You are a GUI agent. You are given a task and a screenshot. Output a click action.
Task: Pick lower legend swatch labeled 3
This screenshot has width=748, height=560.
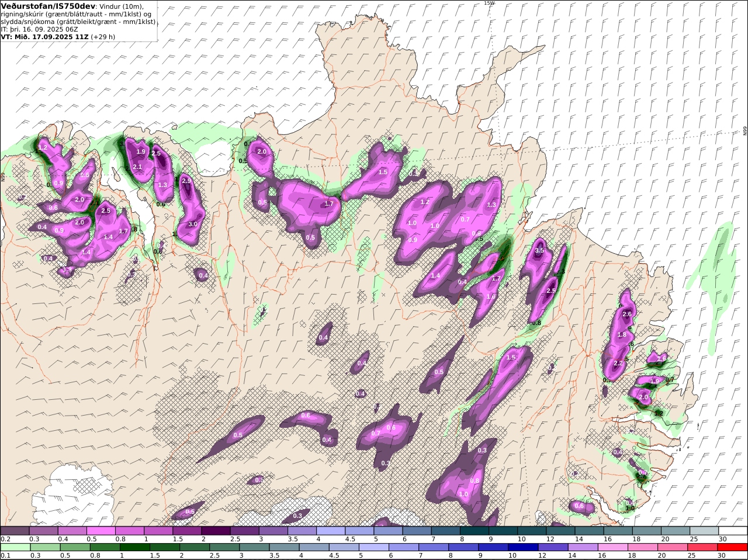254,548
